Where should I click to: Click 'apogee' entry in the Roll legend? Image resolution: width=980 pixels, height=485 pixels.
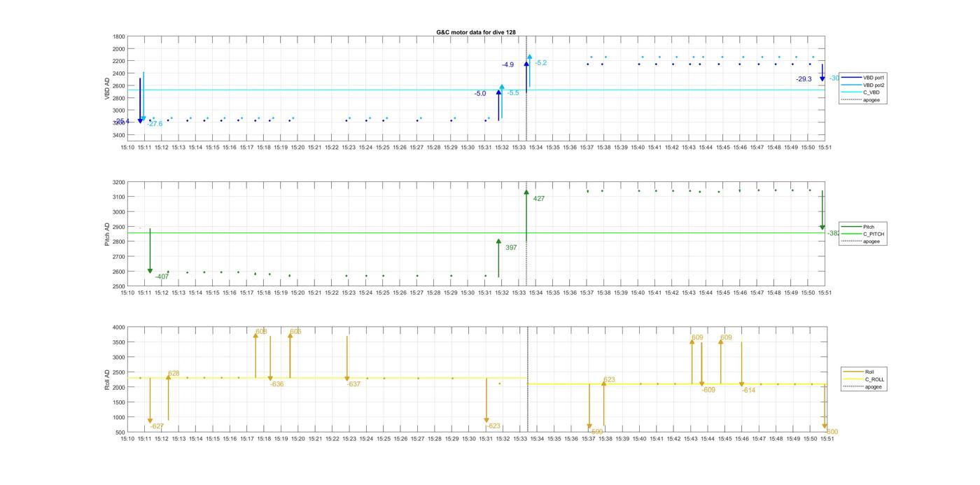point(874,386)
